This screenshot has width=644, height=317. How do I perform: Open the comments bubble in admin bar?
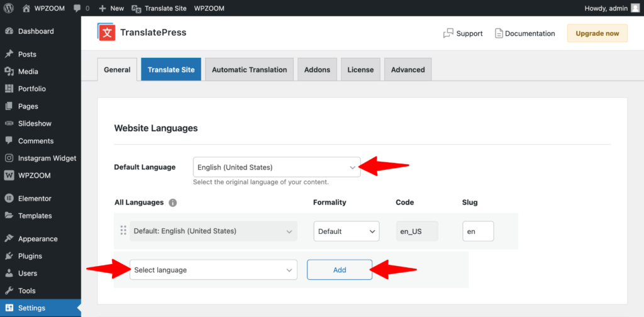click(x=81, y=9)
